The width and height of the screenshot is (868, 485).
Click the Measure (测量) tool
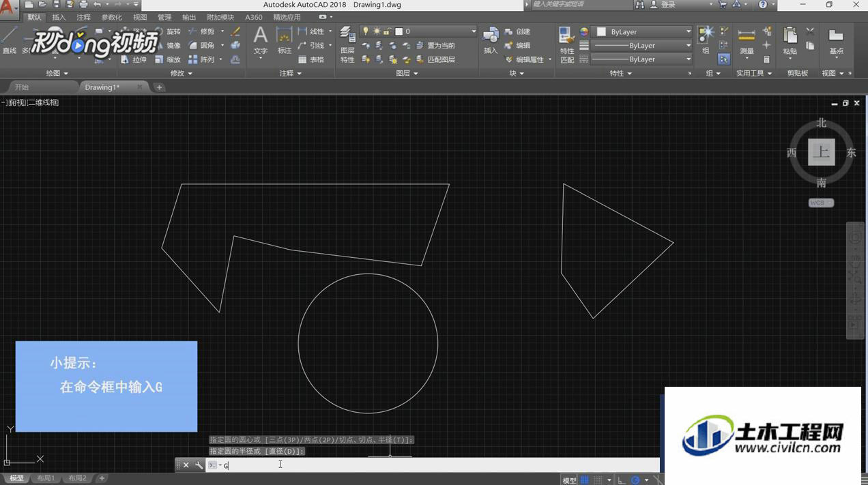coord(747,40)
